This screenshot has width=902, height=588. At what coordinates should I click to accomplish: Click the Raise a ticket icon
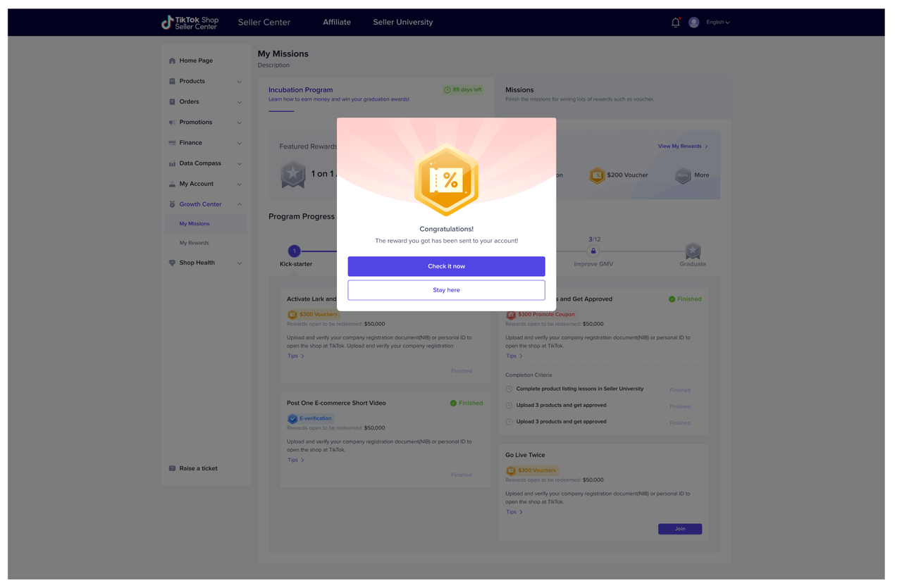point(172,468)
